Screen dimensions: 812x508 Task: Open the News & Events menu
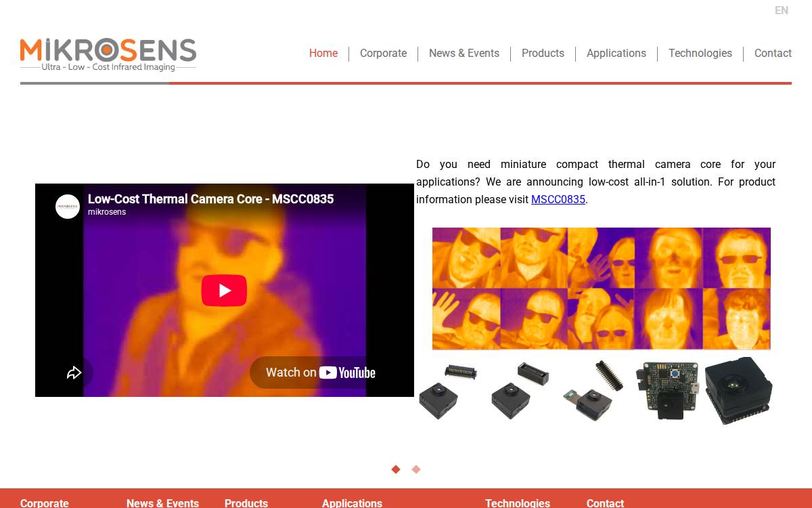(464, 54)
